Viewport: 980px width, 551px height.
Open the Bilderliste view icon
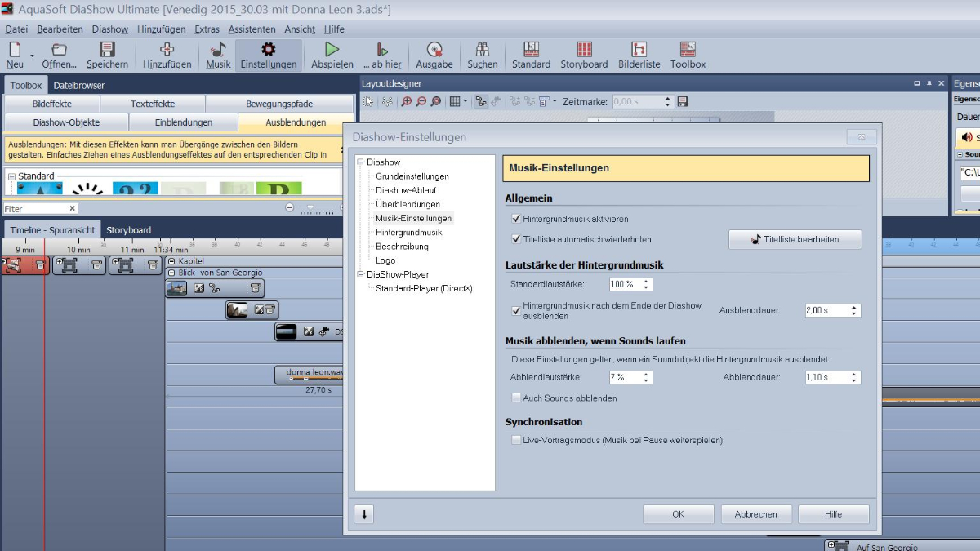point(639,54)
